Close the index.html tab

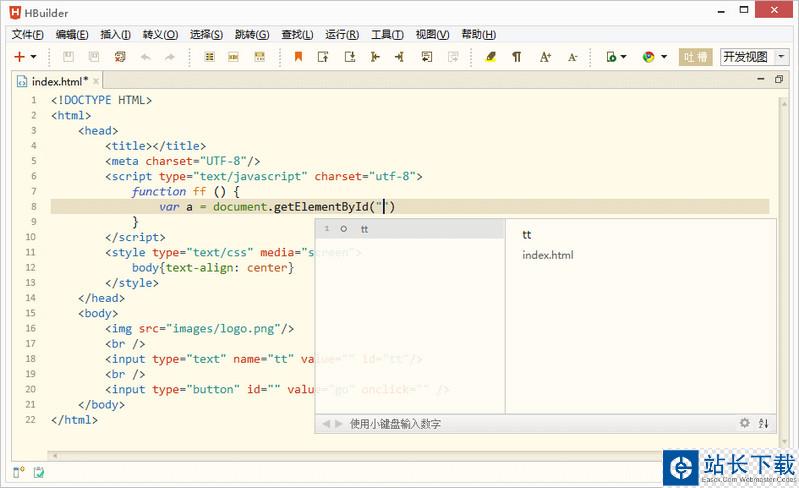tap(95, 81)
